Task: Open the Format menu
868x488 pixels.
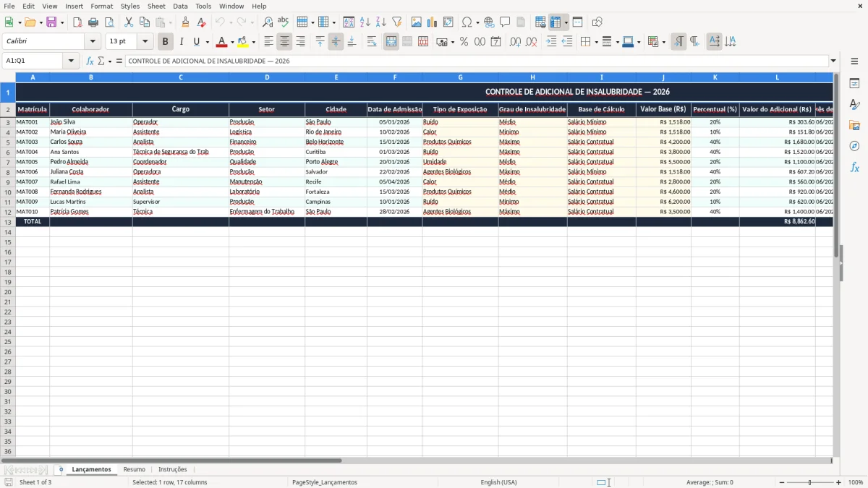Action: 101,6
